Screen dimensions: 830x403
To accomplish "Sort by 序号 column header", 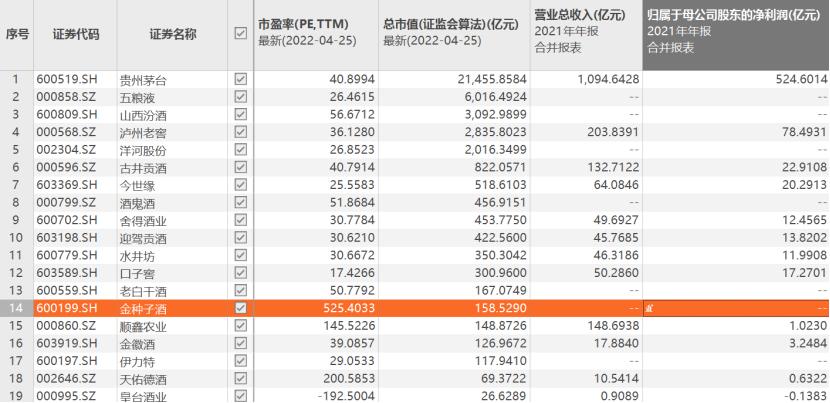I will pos(17,35).
